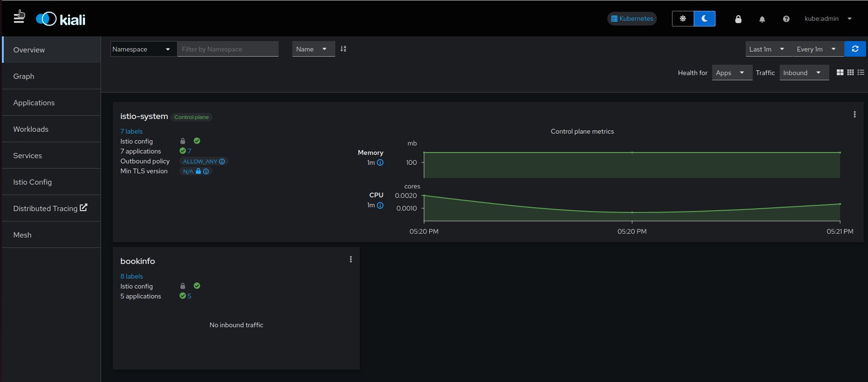The height and width of the screenshot is (382, 868).
Task: Open the Mesh page
Action: [51, 235]
